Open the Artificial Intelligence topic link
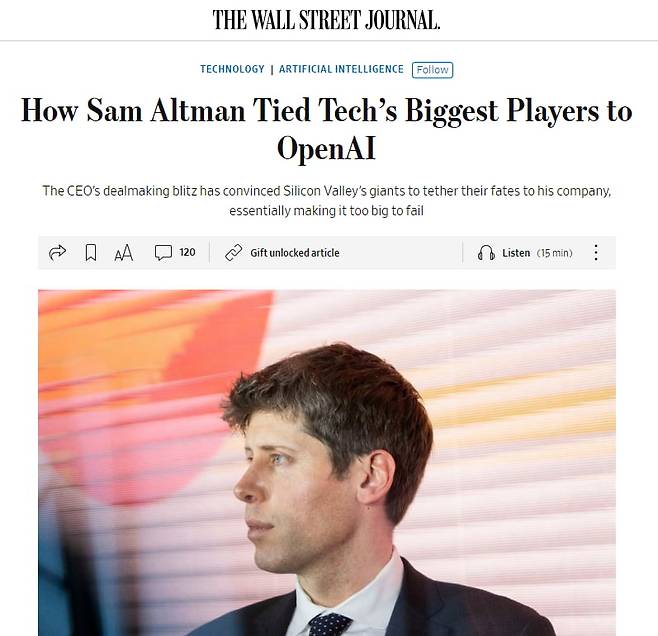 [341, 70]
